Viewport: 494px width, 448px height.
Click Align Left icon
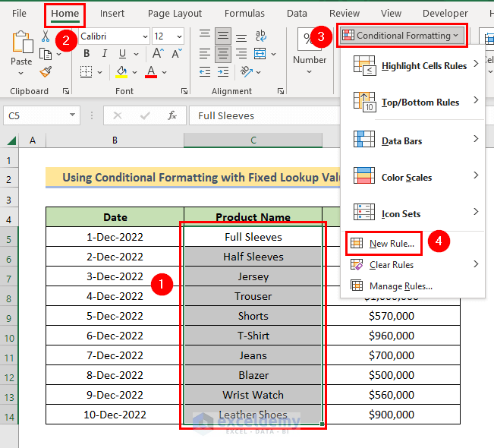click(205, 54)
